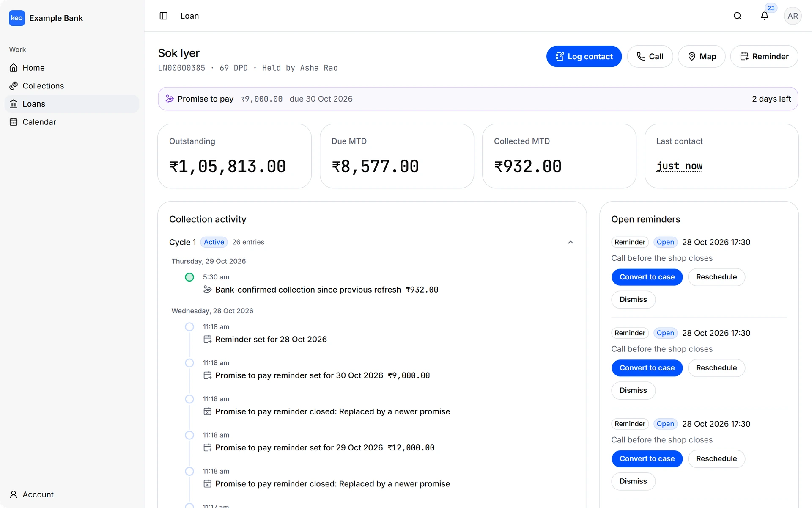
Task: Click icon beside 30 Oct 2026 promise reminder
Action: [207, 375]
